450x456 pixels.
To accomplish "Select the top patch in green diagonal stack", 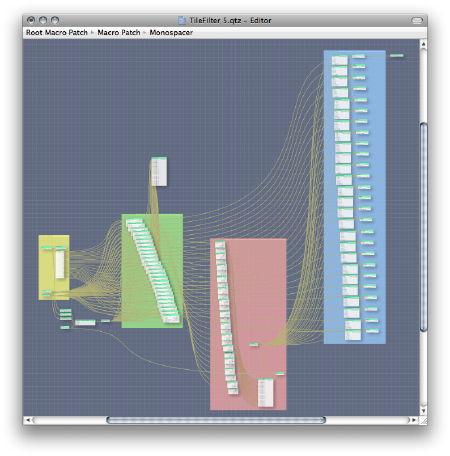I will [134, 222].
